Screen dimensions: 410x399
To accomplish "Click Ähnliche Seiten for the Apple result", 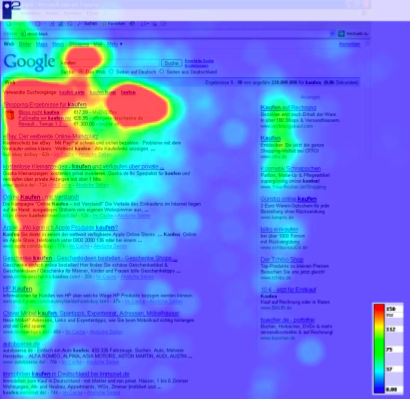I will [110, 246].
